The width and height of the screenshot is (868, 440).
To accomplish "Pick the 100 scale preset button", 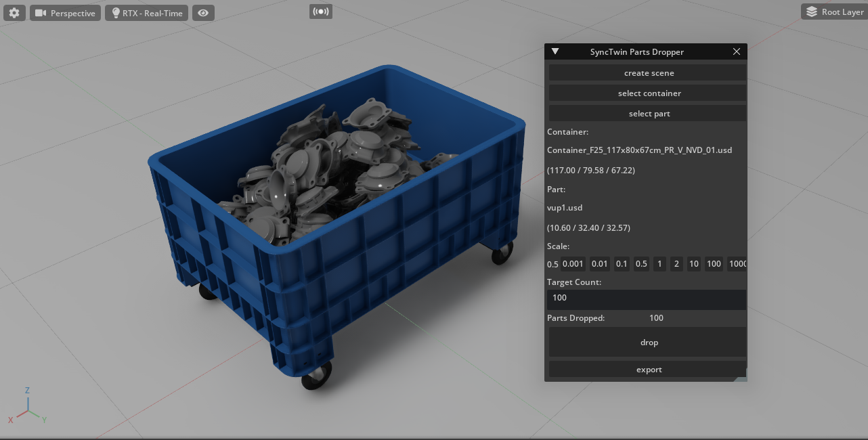I will pos(714,264).
